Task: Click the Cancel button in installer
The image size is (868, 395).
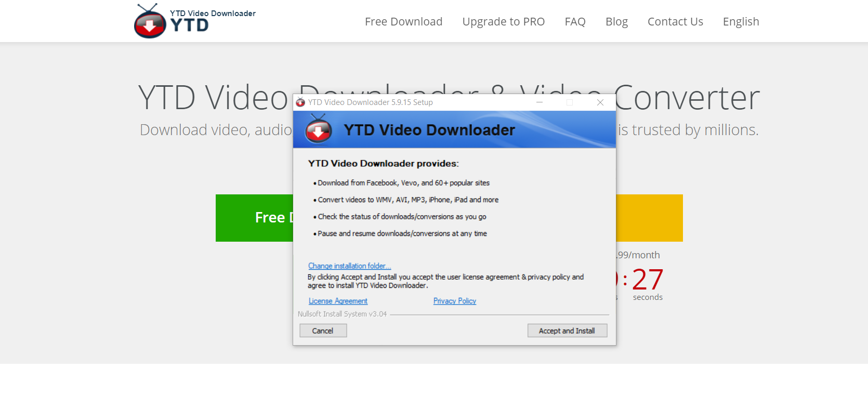Action: [323, 331]
